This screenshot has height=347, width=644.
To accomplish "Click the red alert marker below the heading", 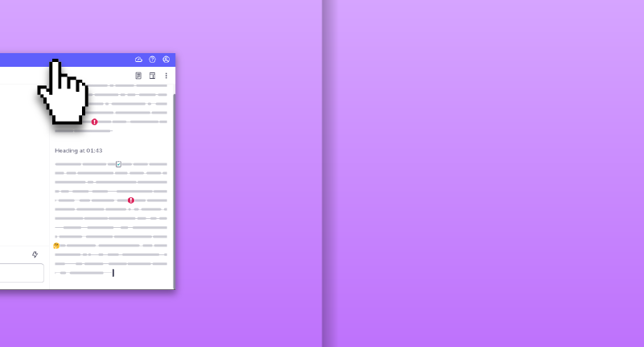I will pos(131,200).
